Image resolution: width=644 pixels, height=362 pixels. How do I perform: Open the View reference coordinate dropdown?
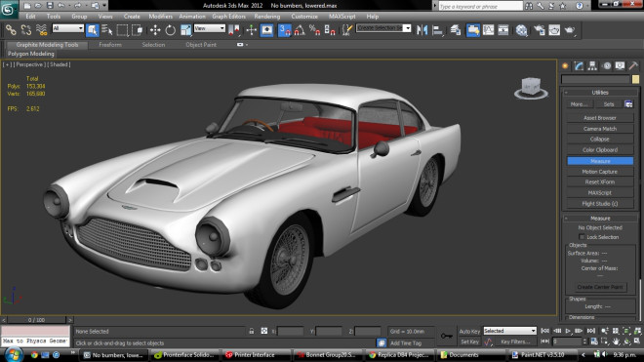(210, 28)
